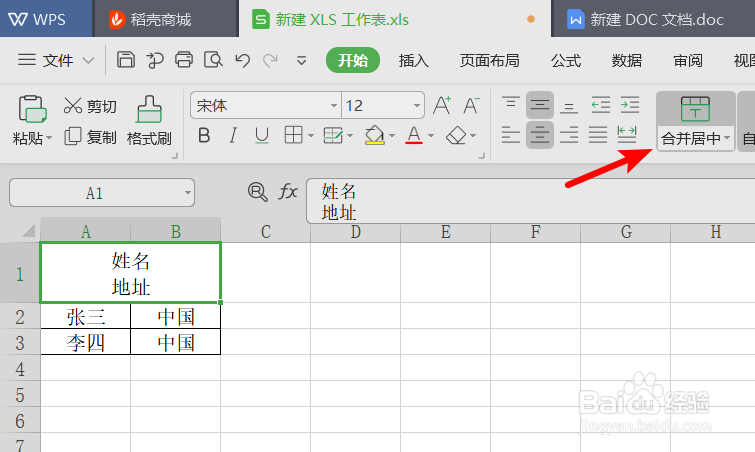Image resolution: width=755 pixels, height=452 pixels.
Task: Click the distributed alignment icon
Action: click(627, 135)
